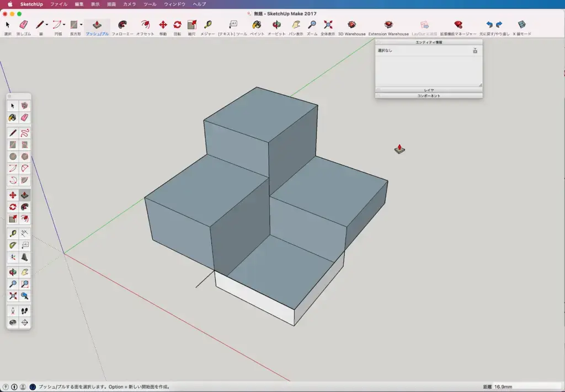This screenshot has width=565, height=392.
Task: Pick the Dimension tool in the floating palette
Action: click(24, 233)
